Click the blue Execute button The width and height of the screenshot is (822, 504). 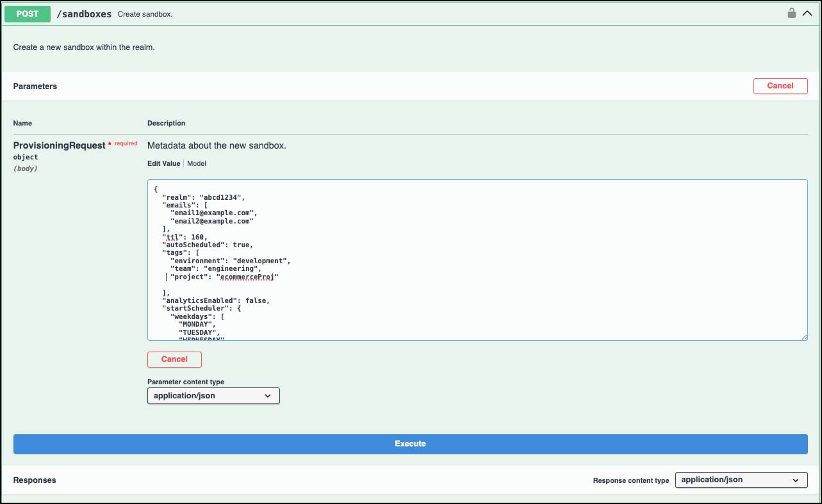point(410,444)
